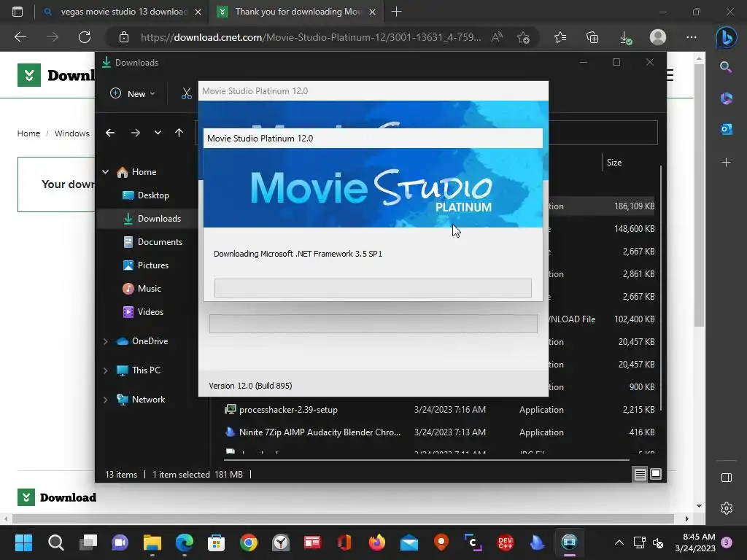Viewport: 747px width, 560px height.
Task: Reload the current browser page
Action: tap(85, 37)
